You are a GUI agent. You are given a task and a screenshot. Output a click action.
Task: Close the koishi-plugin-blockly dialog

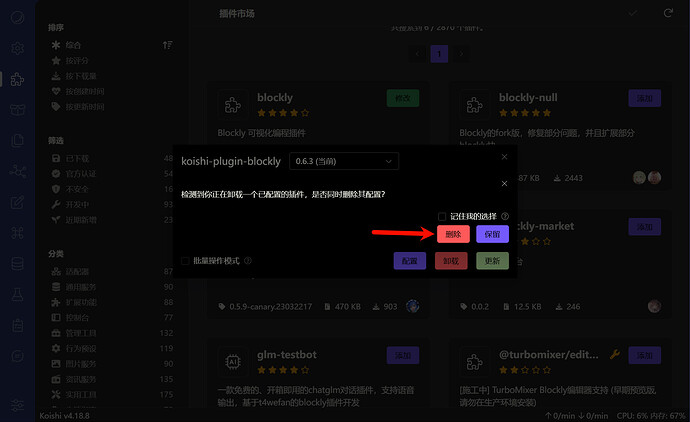click(x=504, y=157)
